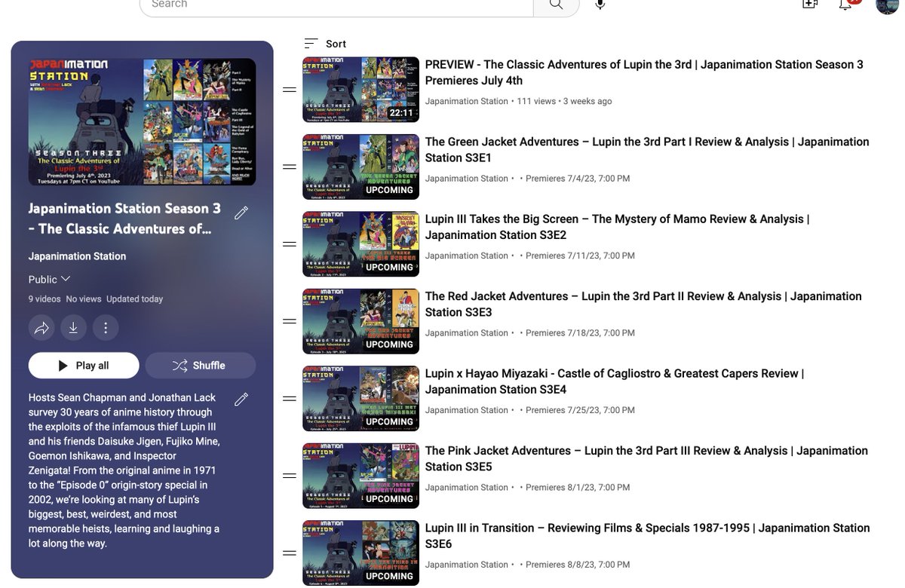Open Green Jacket Adventures thumbnail

[360, 167]
